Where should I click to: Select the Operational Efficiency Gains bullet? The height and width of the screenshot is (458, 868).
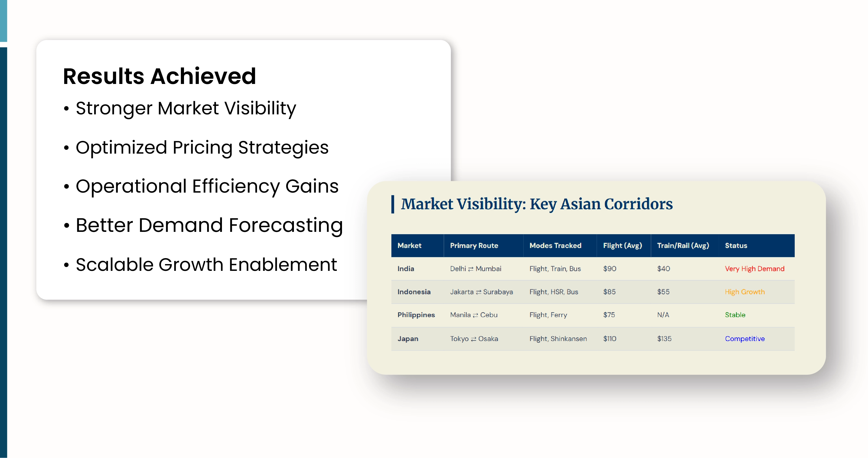(207, 186)
